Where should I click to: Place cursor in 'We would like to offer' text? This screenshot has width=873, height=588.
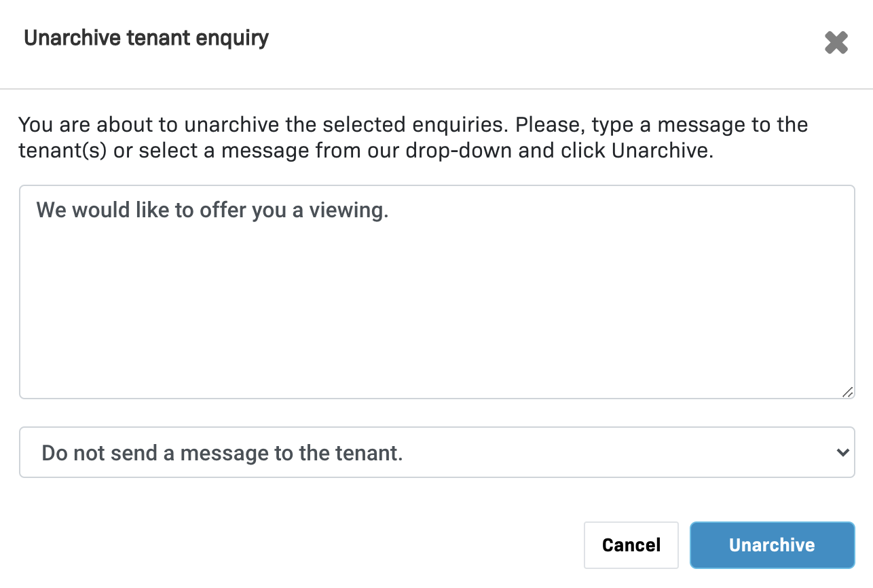136,210
